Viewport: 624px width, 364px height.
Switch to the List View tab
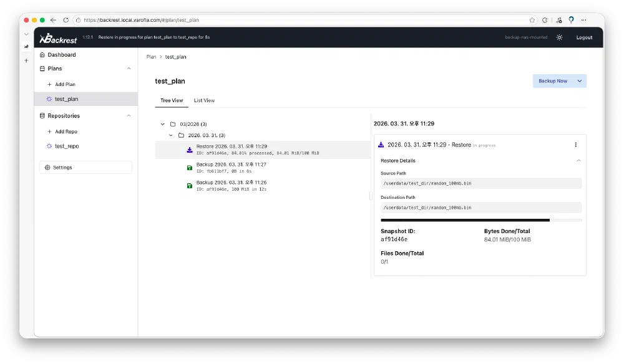click(x=204, y=100)
